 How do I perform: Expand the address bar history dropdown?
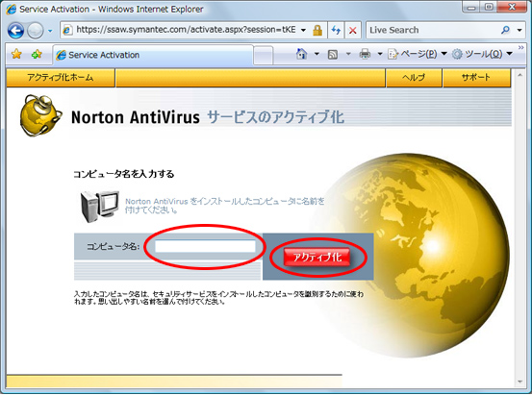[x=303, y=30]
